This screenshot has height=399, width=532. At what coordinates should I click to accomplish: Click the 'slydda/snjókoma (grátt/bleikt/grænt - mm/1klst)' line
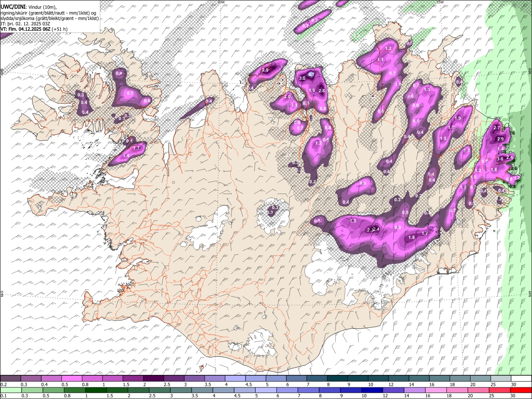(x=49, y=18)
